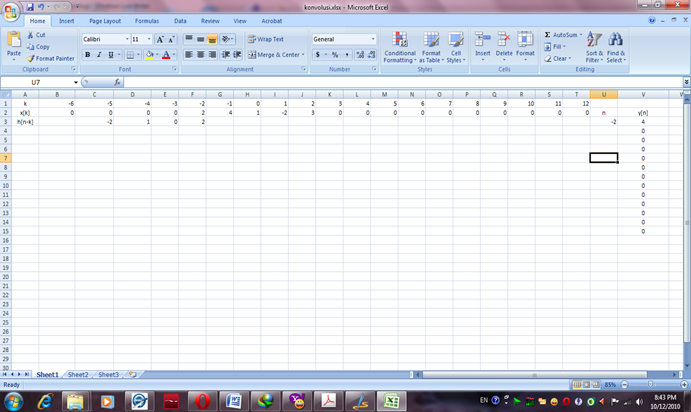Viewport: 691px width, 412px height.
Task: Zoom out with the minus button
Action: click(x=624, y=385)
